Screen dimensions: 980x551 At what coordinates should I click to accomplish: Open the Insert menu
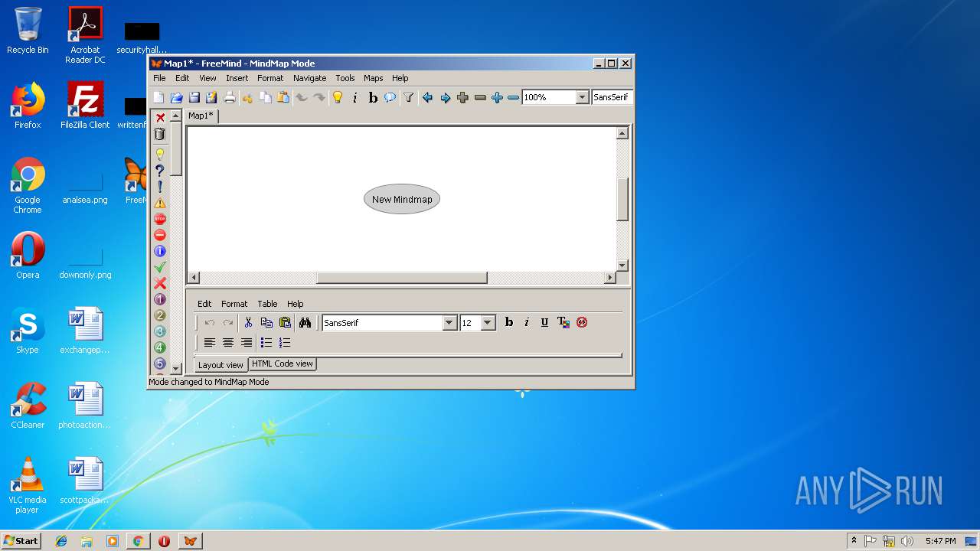237,78
